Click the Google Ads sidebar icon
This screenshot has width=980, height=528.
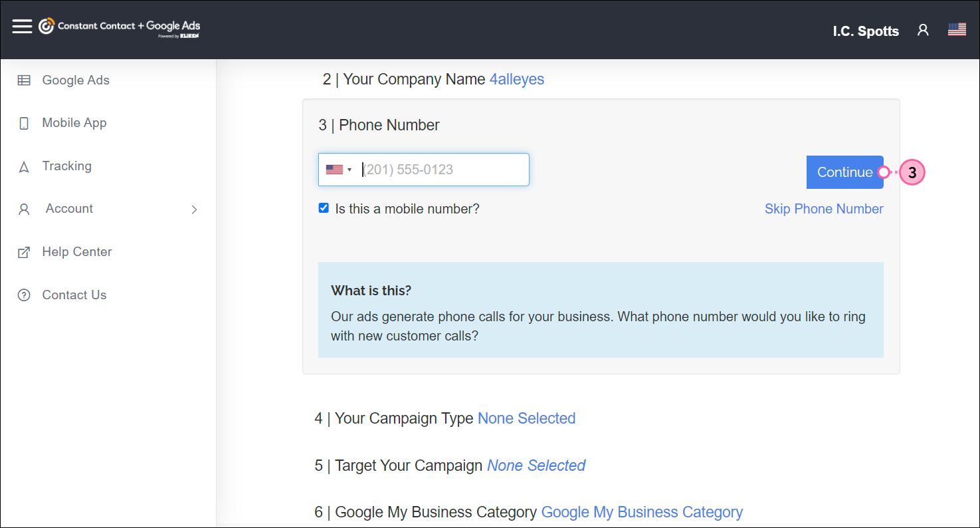[x=24, y=80]
